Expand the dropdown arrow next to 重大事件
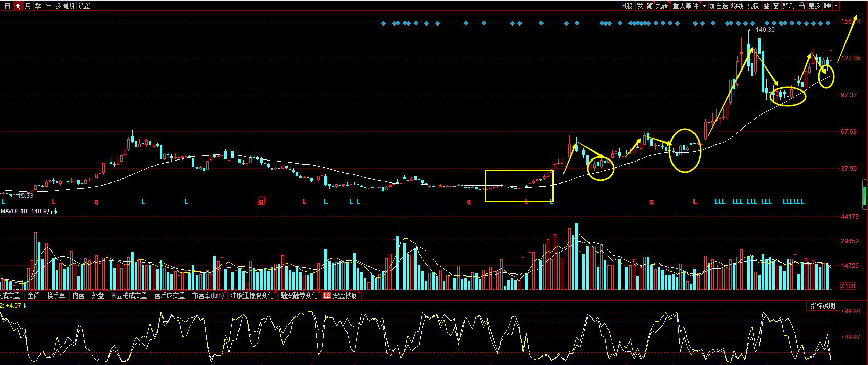The height and width of the screenshot is (365, 868). point(704,6)
